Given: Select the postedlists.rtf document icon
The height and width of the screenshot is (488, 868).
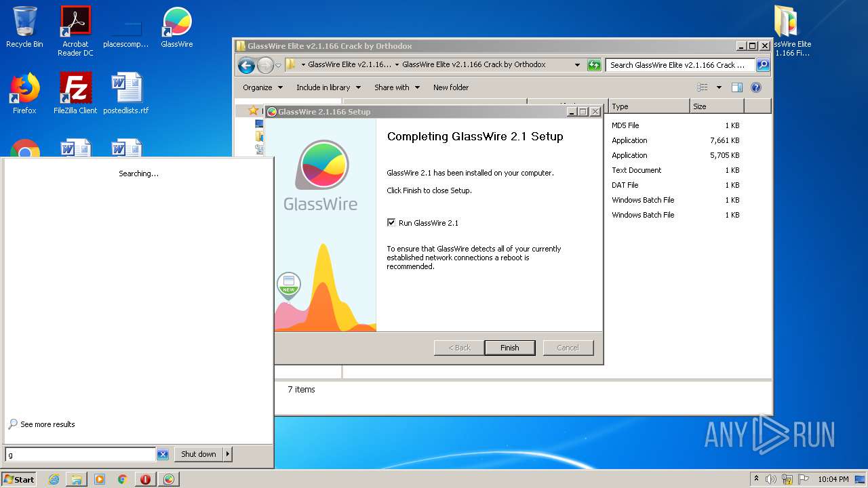Looking at the screenshot, I should point(126,94).
